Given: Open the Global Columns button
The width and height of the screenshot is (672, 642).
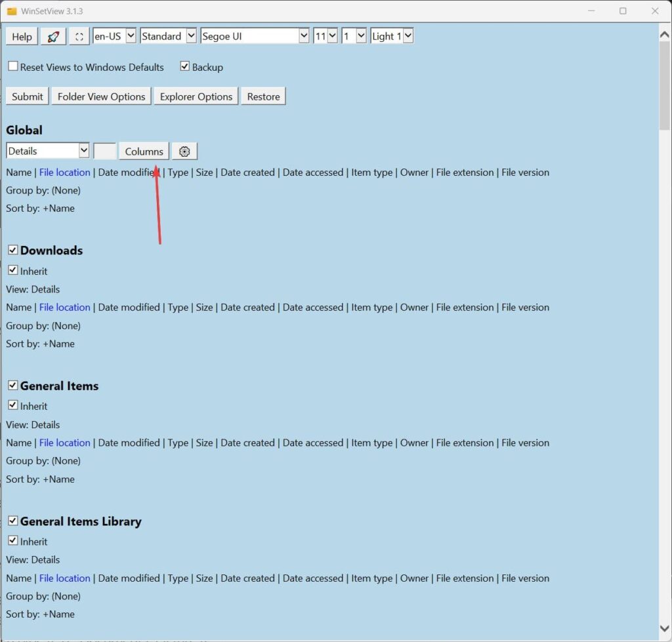Looking at the screenshot, I should pos(144,151).
